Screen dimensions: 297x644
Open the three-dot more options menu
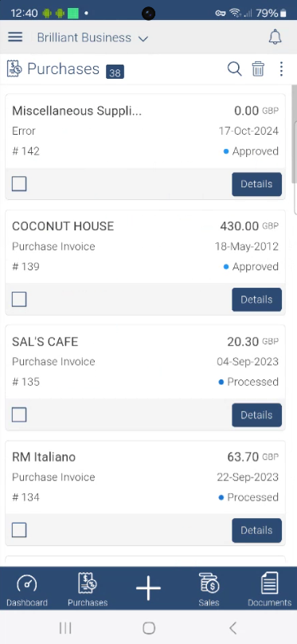point(281,69)
